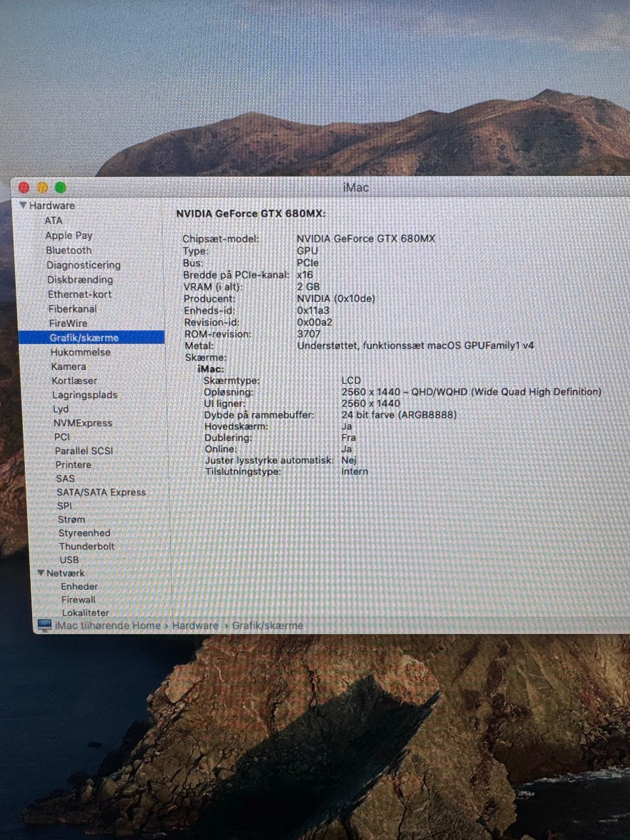Select Diskbrænding in the sidebar
630x840 pixels.
pyautogui.click(x=80, y=280)
